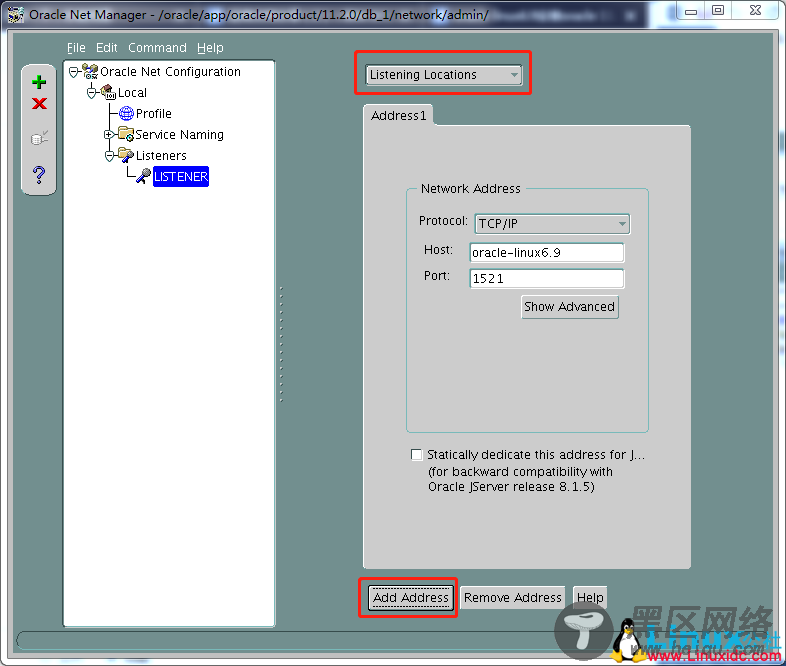786x666 pixels.
Task: Click the dotted vertical pane splitter handle
Action: [281, 344]
